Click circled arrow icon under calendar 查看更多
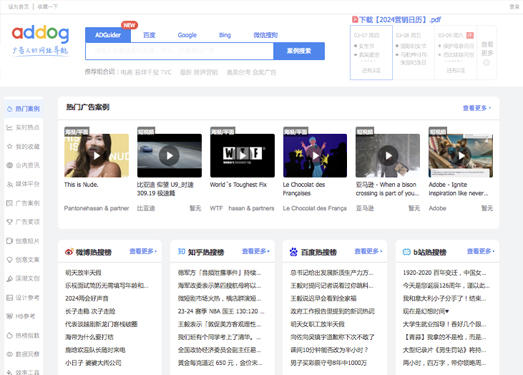This screenshot has width=523, height=375. pyautogui.click(x=487, y=63)
